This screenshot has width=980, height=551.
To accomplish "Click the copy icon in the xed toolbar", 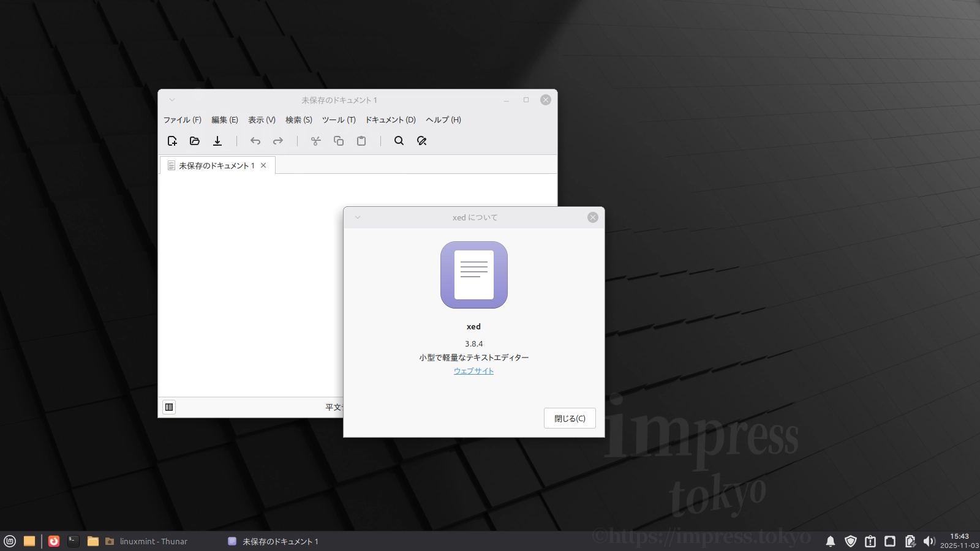I will coord(339,141).
